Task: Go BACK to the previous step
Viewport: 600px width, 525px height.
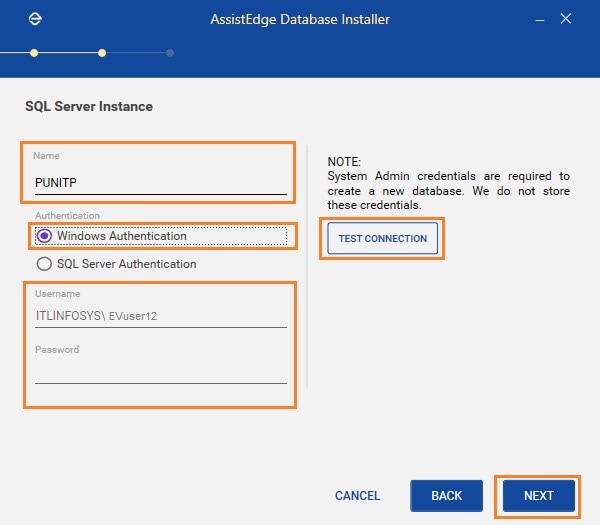Action: [x=446, y=496]
